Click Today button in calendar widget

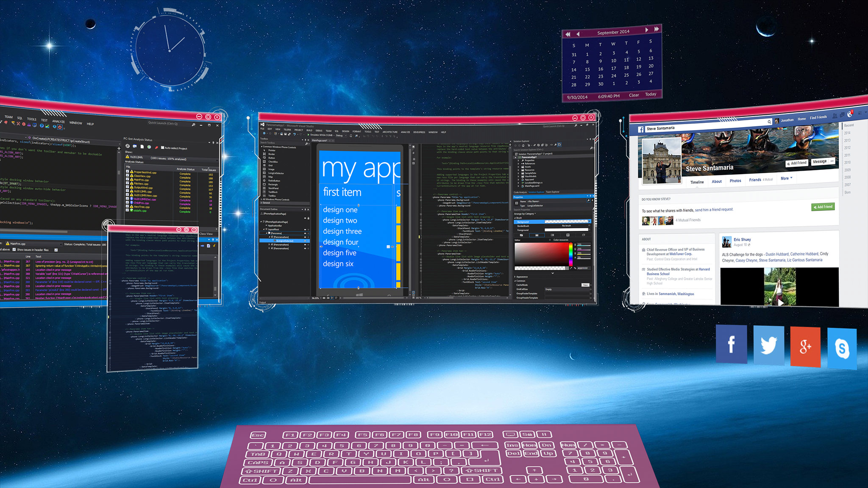(651, 94)
